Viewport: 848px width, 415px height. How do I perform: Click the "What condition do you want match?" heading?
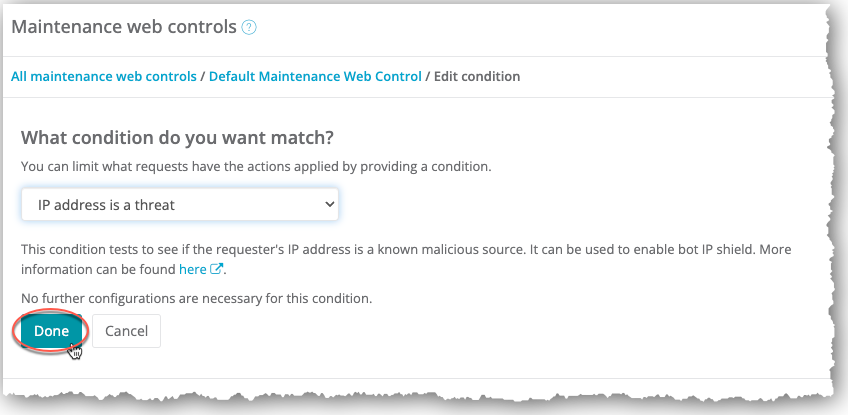click(176, 137)
